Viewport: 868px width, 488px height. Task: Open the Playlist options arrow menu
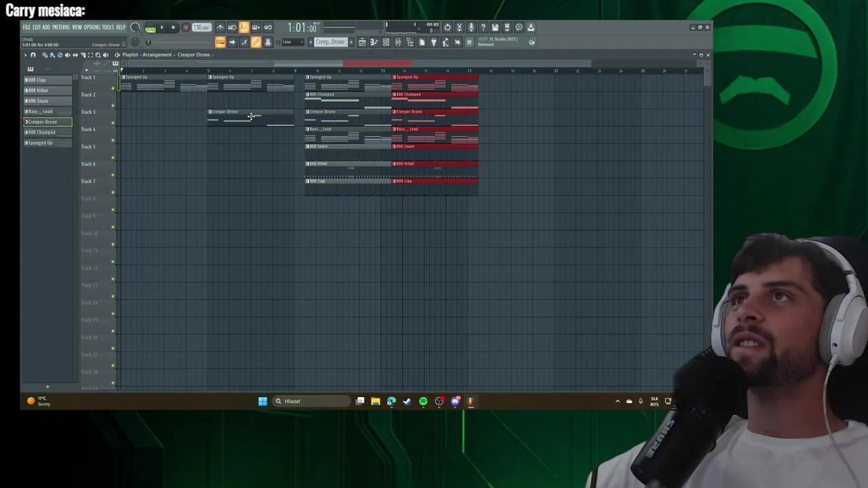tap(26, 55)
